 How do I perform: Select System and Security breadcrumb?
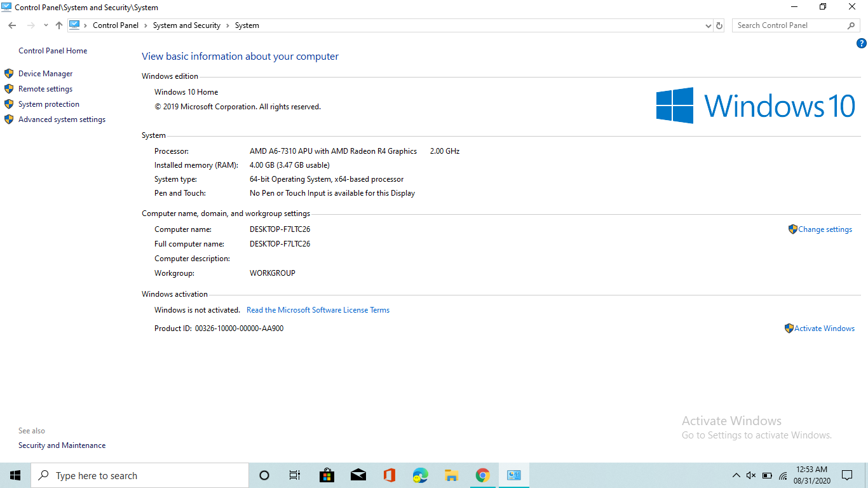(187, 25)
